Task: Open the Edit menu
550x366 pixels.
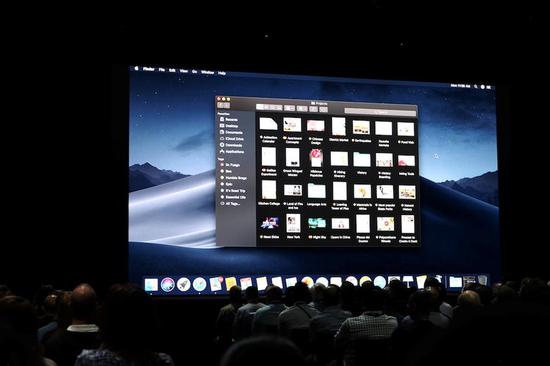Action: (172, 70)
